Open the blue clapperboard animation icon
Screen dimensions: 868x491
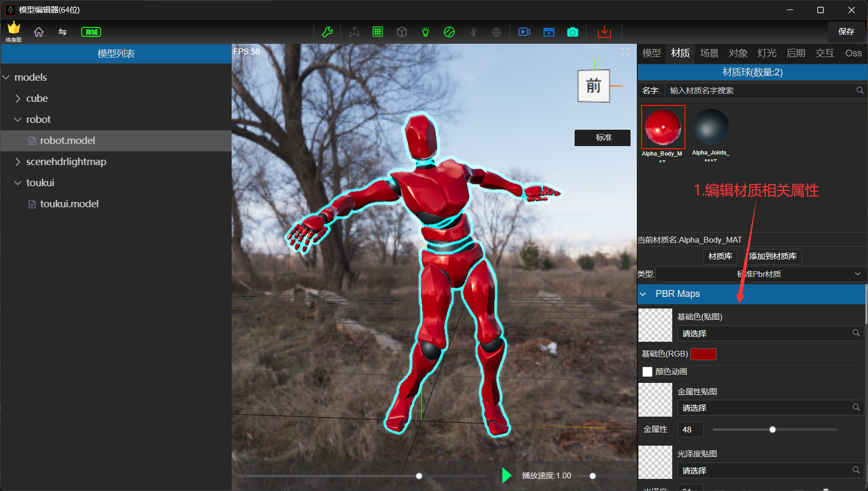pyautogui.click(x=549, y=32)
